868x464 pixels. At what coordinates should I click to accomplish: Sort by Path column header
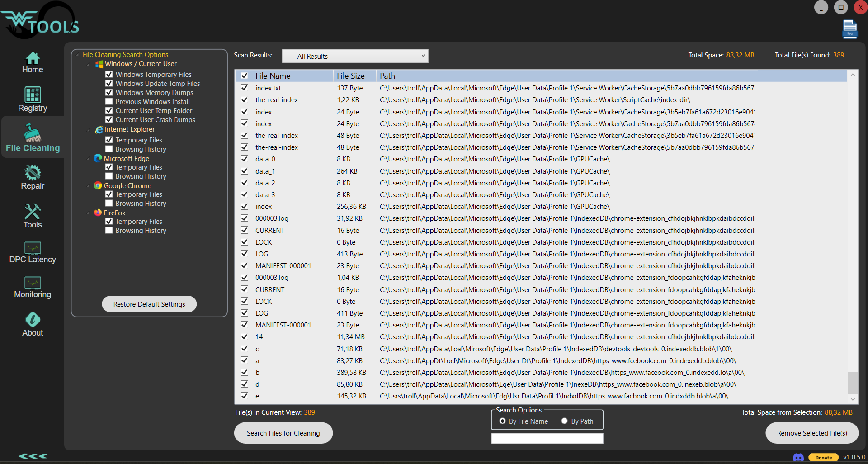567,76
